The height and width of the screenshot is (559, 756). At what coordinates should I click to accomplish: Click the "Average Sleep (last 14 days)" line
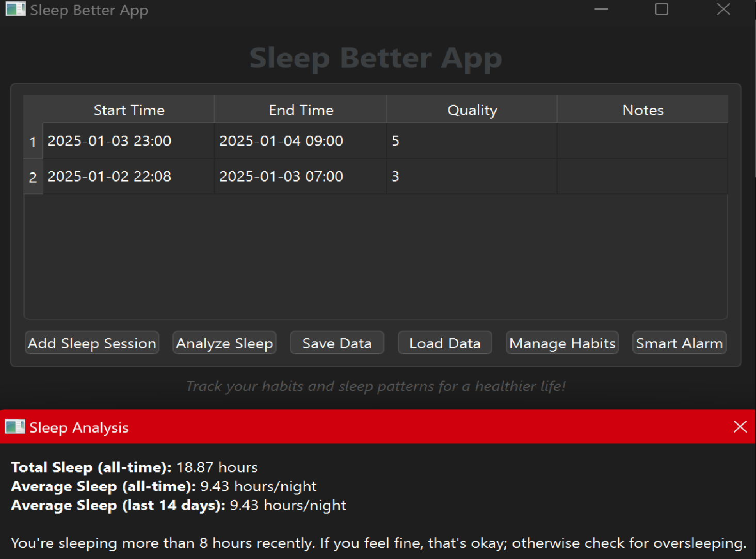coord(179,505)
